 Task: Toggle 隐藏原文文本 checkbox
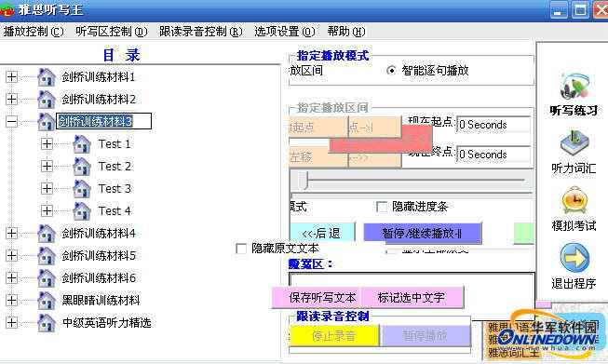241,249
